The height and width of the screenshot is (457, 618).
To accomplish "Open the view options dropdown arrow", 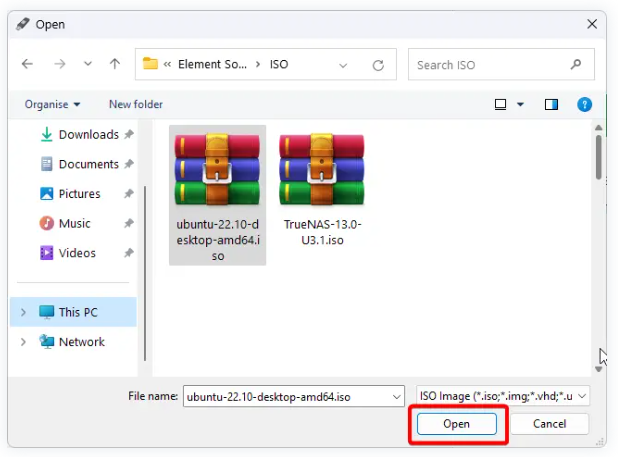I will click(x=520, y=104).
